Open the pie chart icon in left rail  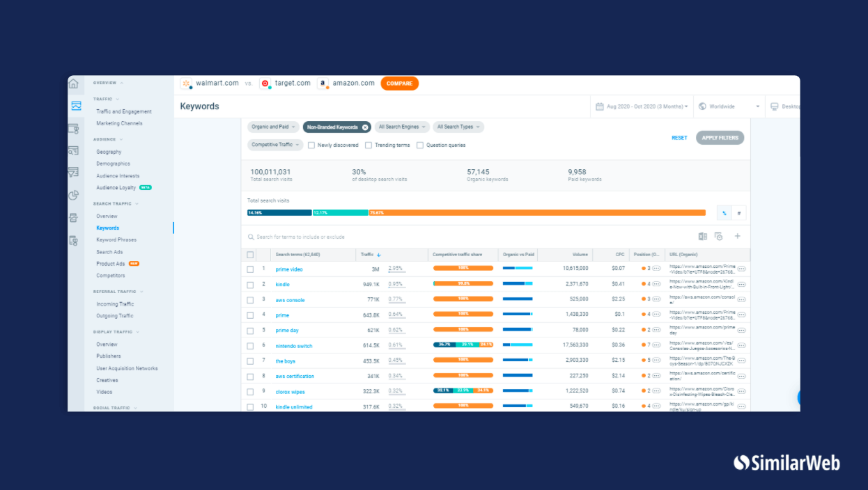click(74, 196)
